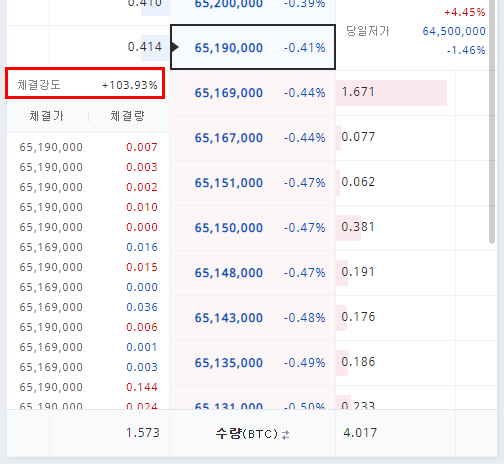Click the 1.671 bid volume bar
504x464 pixels.
391,93
